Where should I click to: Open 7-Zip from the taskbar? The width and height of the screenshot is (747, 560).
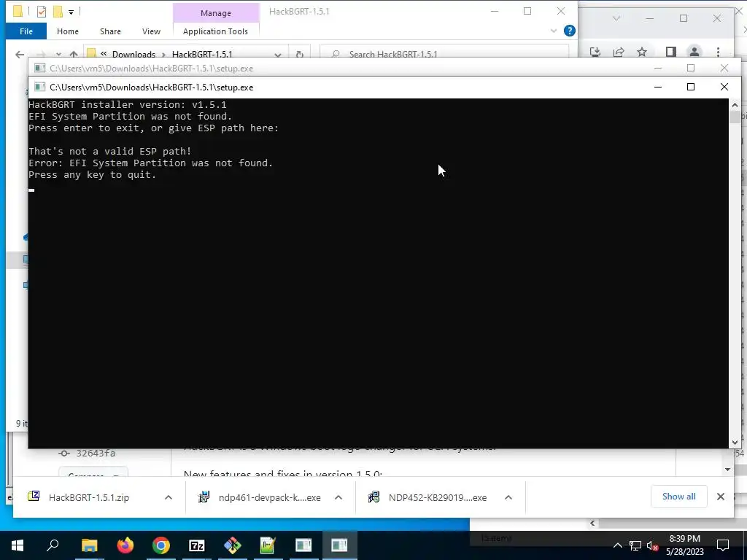click(x=197, y=545)
